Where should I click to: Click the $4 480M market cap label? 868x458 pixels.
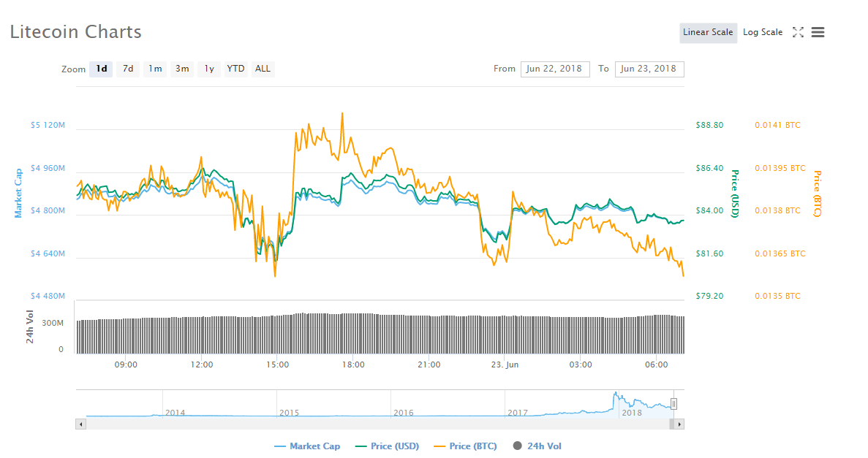pyautogui.click(x=48, y=296)
